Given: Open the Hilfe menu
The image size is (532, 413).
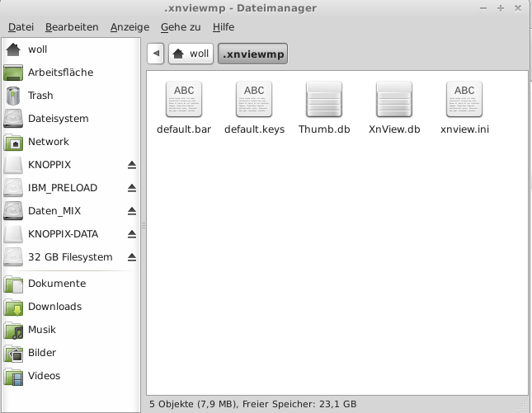Looking at the screenshot, I should (224, 27).
